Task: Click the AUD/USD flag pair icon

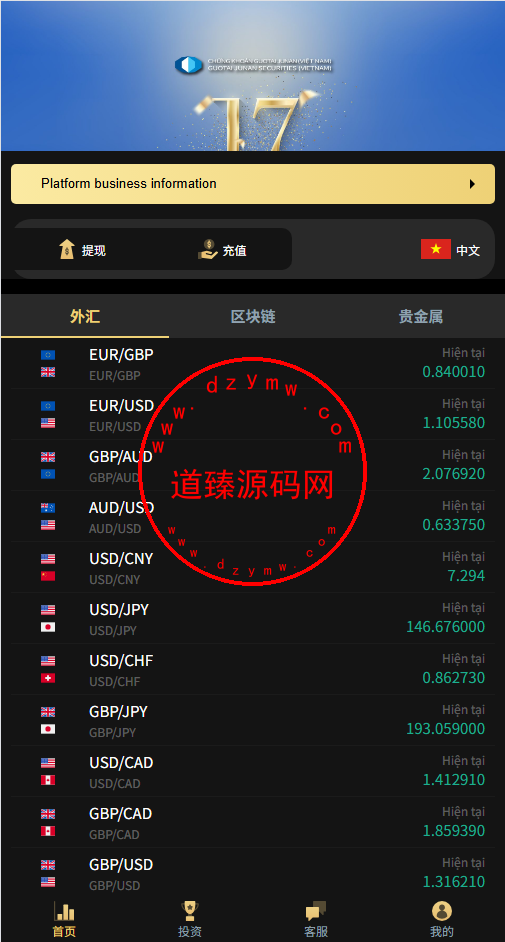Action: click(x=48, y=517)
